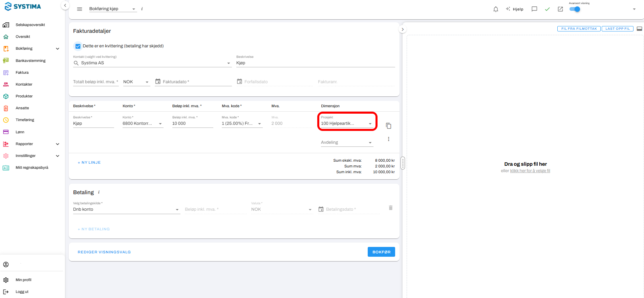Viewport: 644px width, 298px height.
Task: Click the open-in-new-window icon
Action: [560, 9]
